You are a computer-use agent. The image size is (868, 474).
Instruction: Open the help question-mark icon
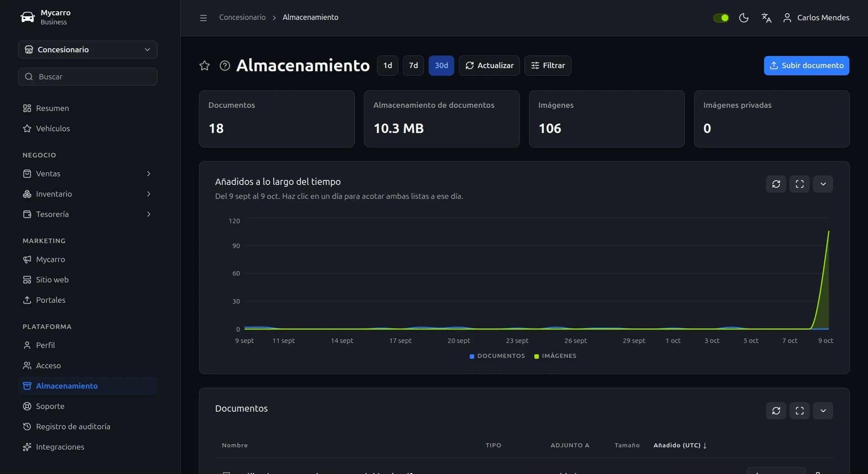pos(225,66)
